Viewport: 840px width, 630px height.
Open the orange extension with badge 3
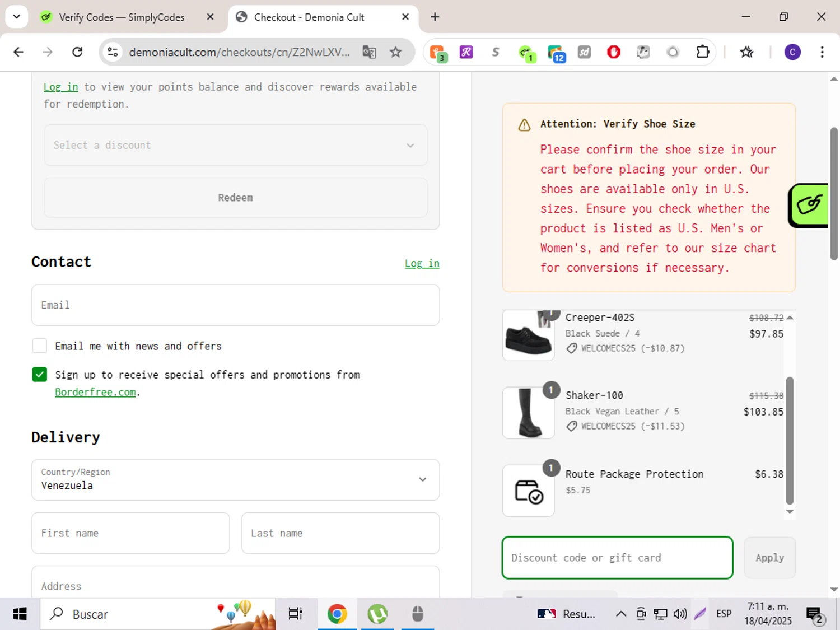tap(437, 53)
